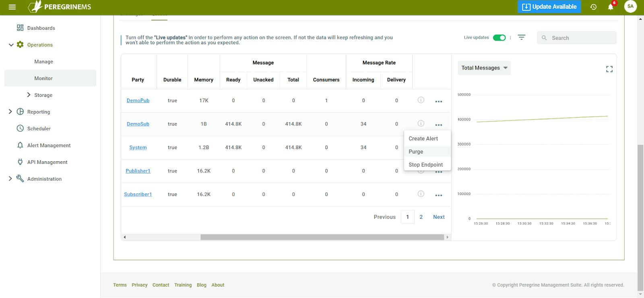The image size is (644, 298).
Task: Open the DemoSub party link
Action: click(138, 124)
